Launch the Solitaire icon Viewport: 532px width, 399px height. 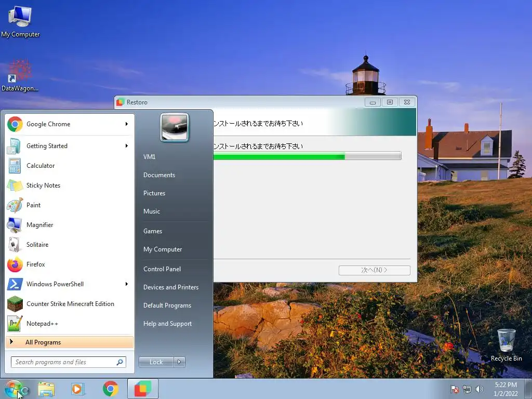[15, 245]
